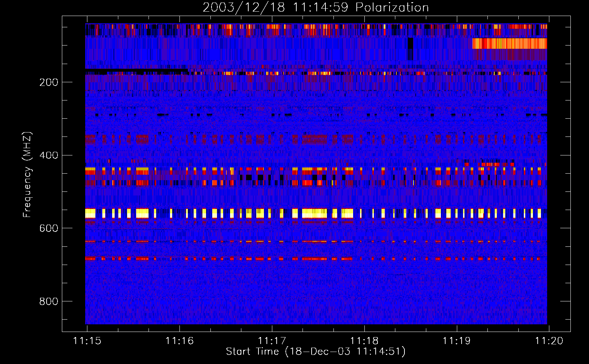Click the 11:16 time tick label
This screenshot has width=589, height=364.
pyautogui.click(x=179, y=341)
